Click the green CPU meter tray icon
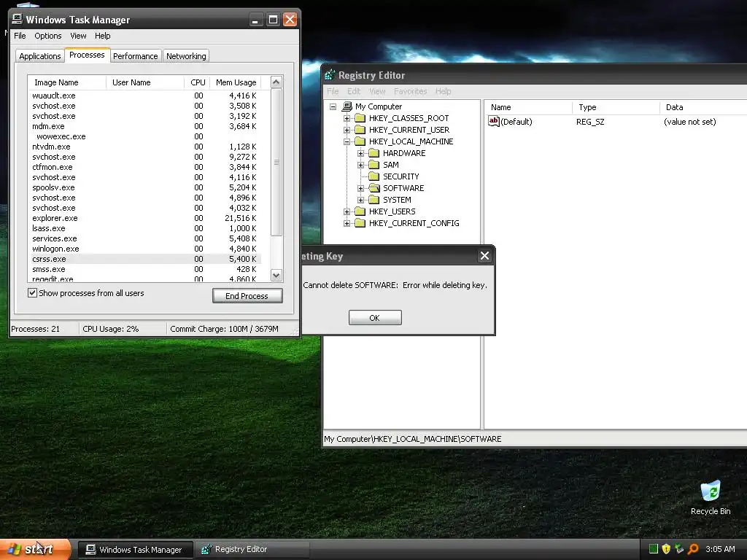This screenshot has width=747, height=560. click(654, 549)
